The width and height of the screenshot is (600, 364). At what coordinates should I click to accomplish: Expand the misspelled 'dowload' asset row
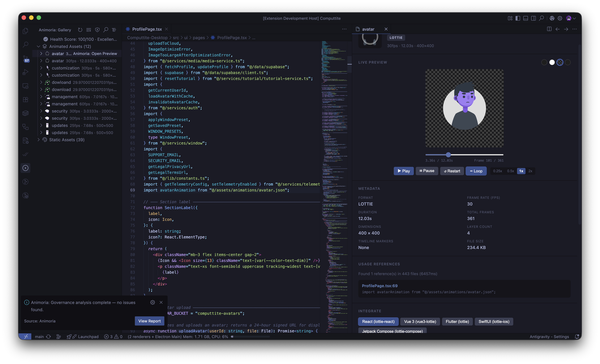tap(41, 82)
